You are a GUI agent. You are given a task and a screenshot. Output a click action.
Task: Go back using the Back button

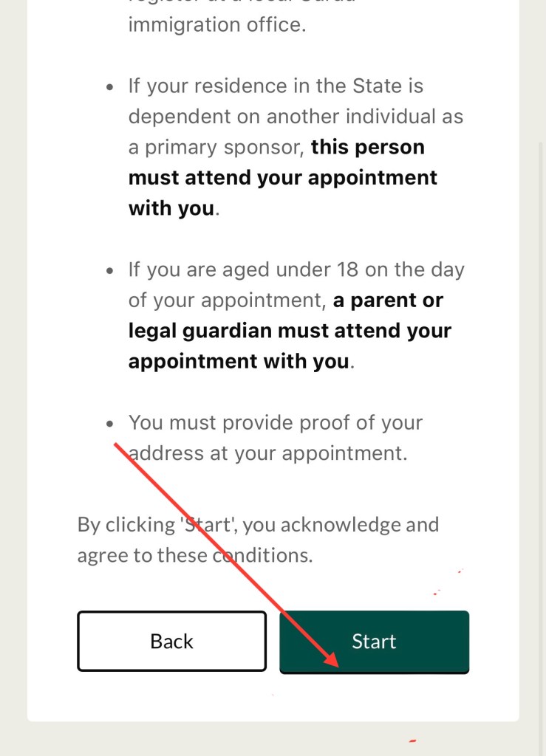pos(171,641)
